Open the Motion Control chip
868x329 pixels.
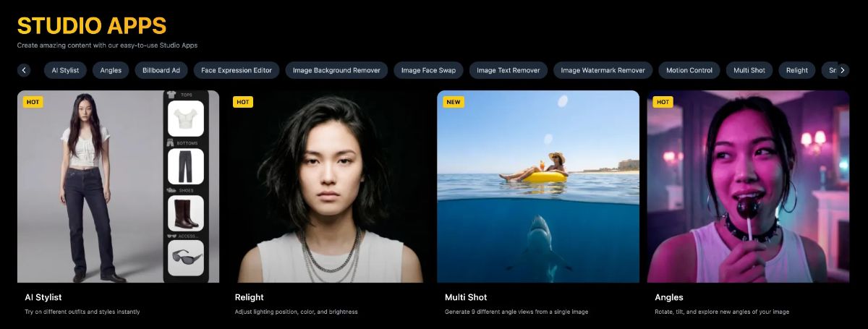(x=689, y=70)
